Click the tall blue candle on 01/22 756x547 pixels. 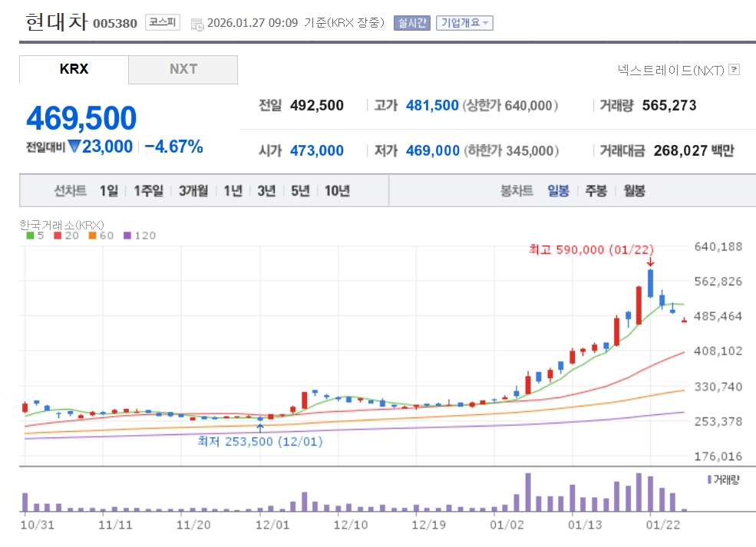pos(650,283)
